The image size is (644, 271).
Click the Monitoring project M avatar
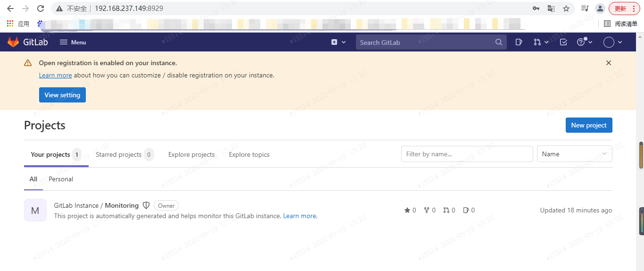[35, 210]
